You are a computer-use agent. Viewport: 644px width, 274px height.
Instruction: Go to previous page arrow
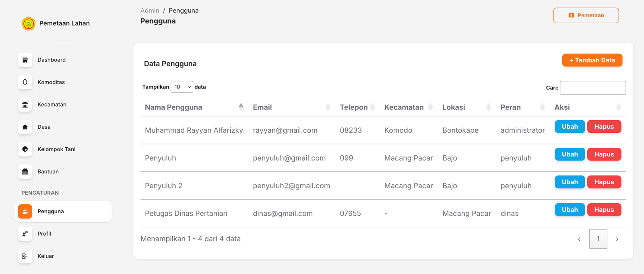tap(579, 239)
